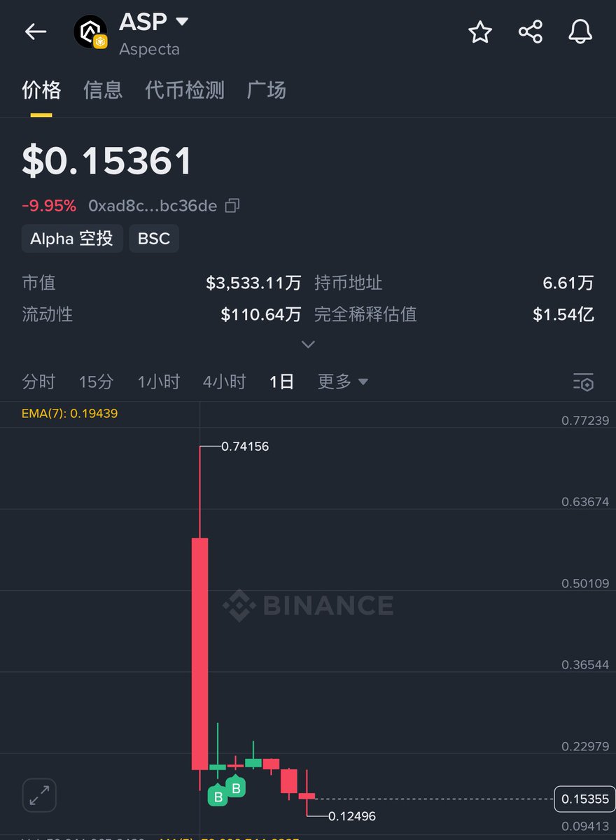
Task: Tap the Aspecta token logo
Action: click(x=91, y=31)
